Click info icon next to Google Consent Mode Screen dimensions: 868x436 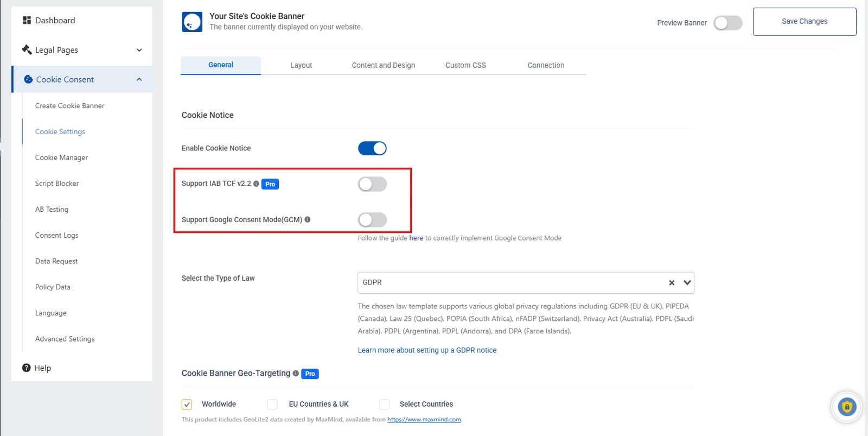click(x=308, y=219)
